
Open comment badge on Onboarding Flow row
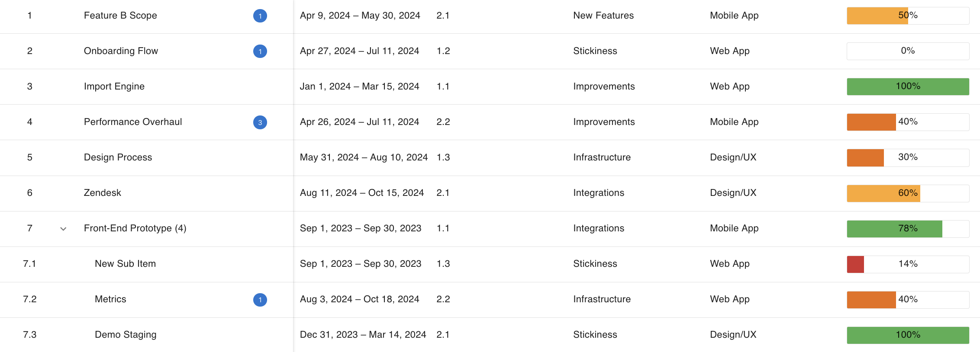pyautogui.click(x=260, y=51)
